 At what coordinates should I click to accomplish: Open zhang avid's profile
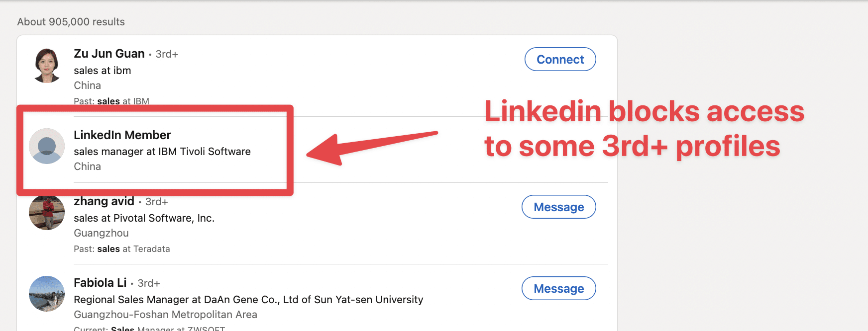[104, 201]
